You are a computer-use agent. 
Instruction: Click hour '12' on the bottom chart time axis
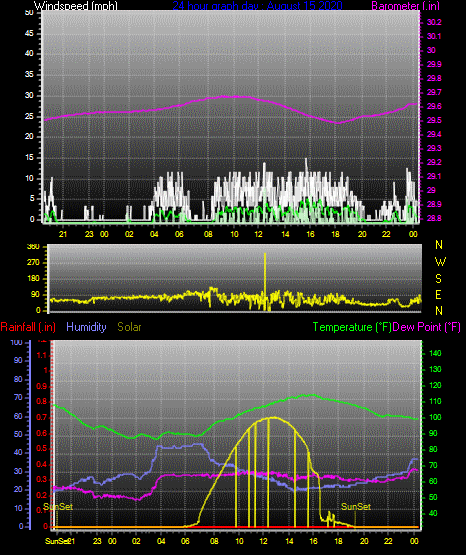(x=264, y=541)
